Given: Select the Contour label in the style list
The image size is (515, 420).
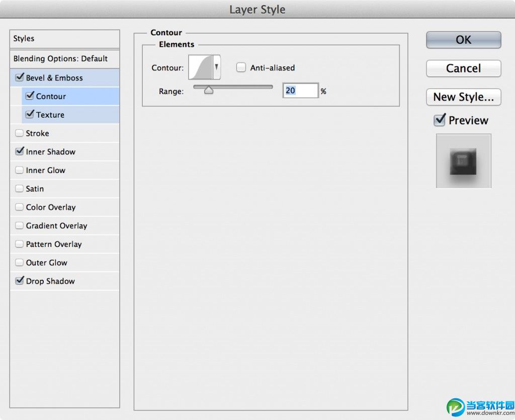Looking at the screenshot, I should click(51, 96).
